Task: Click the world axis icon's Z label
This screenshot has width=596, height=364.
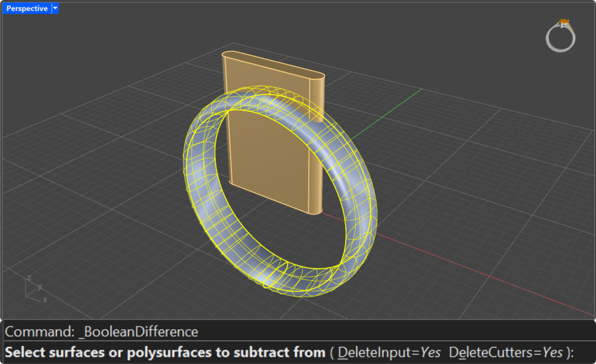Action: click(29, 278)
